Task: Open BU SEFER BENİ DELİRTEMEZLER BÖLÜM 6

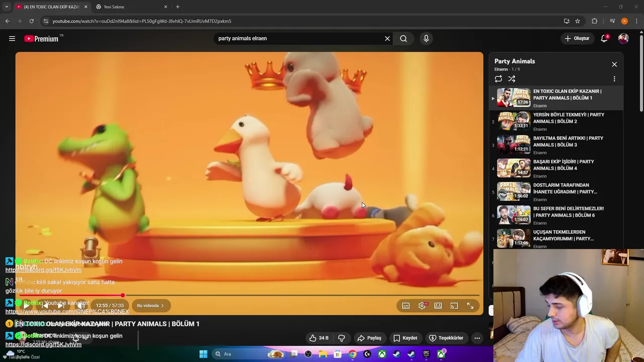Action: (x=557, y=215)
